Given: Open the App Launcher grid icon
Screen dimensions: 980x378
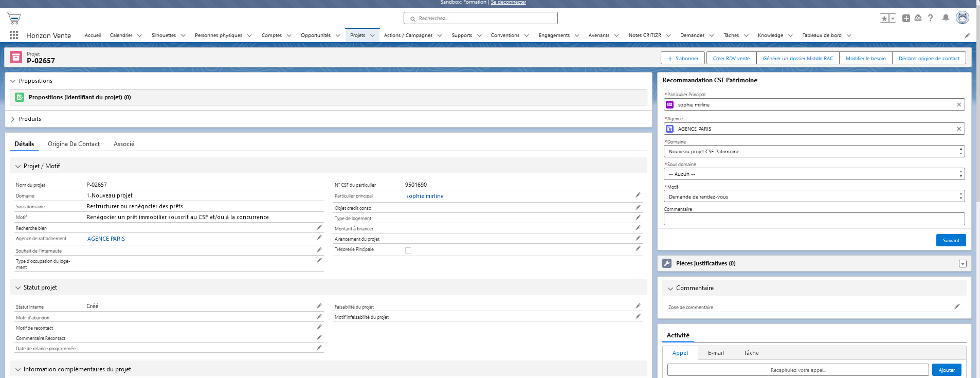Looking at the screenshot, I should 14,35.
